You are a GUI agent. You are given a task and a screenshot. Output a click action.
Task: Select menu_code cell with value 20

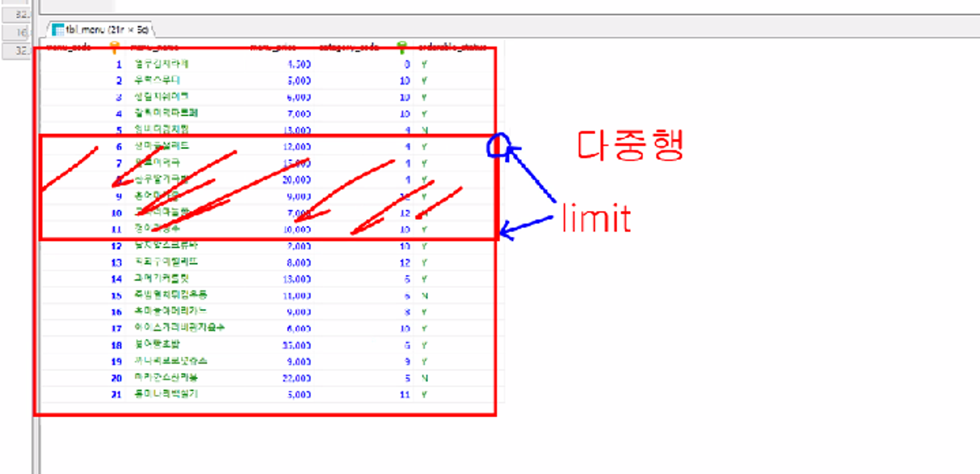[x=116, y=378]
